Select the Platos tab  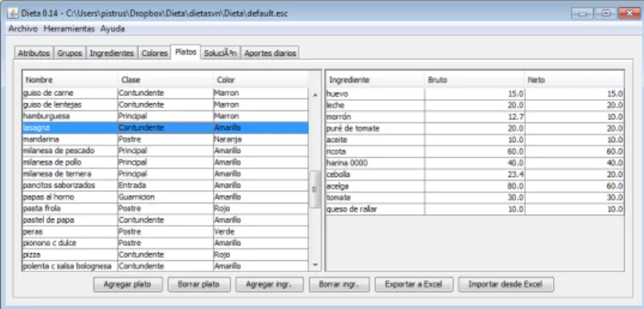pyautogui.click(x=185, y=53)
